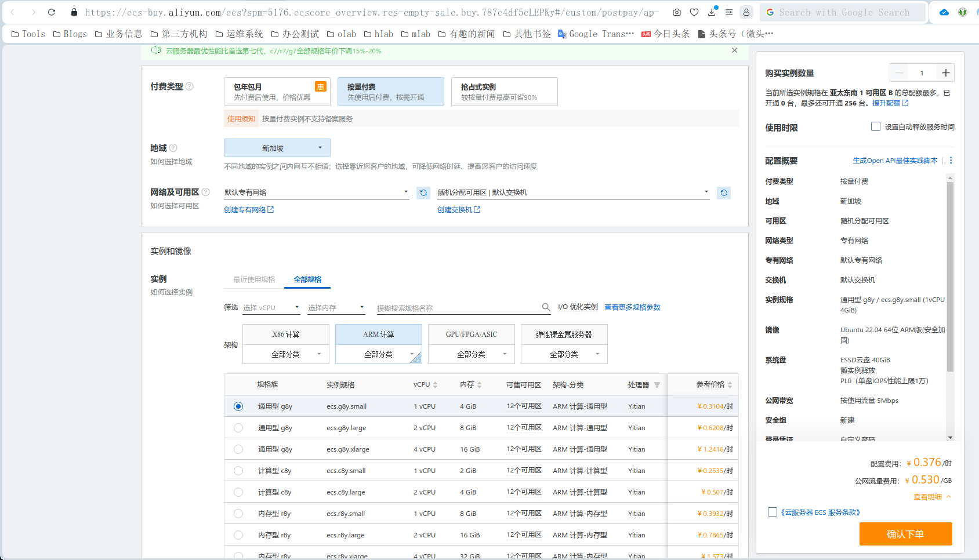Screen dimensions: 979x560
Task: Choose 包年包月 billing type
Action: (x=277, y=92)
